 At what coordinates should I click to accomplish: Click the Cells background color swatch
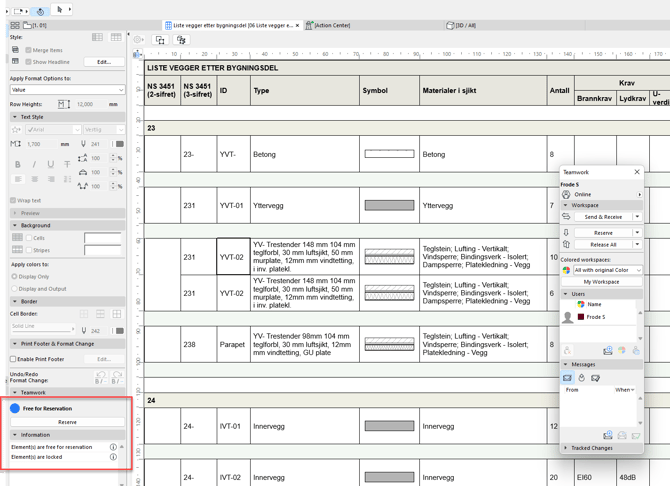pos(102,238)
